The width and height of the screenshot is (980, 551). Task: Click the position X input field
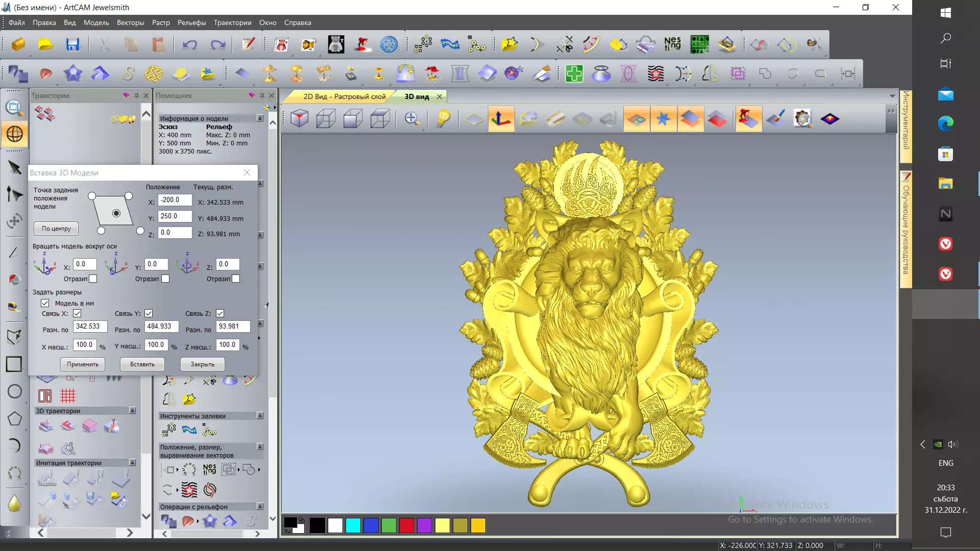(x=175, y=200)
